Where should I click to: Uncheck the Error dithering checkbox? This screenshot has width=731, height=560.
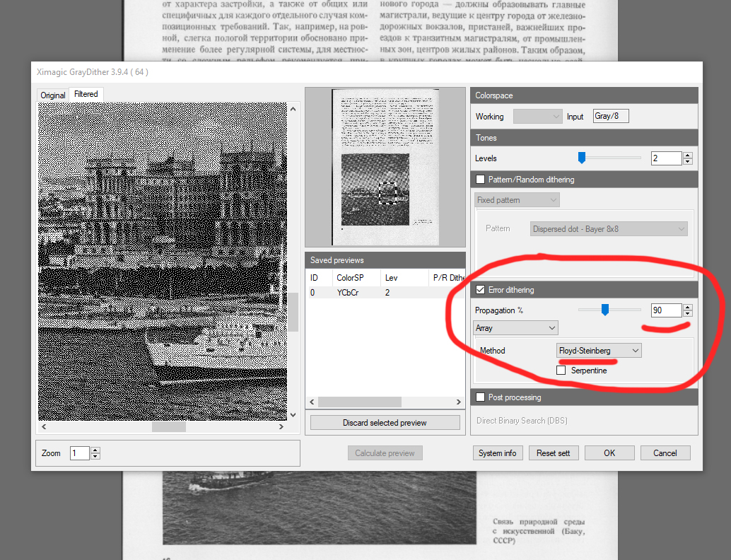click(481, 290)
